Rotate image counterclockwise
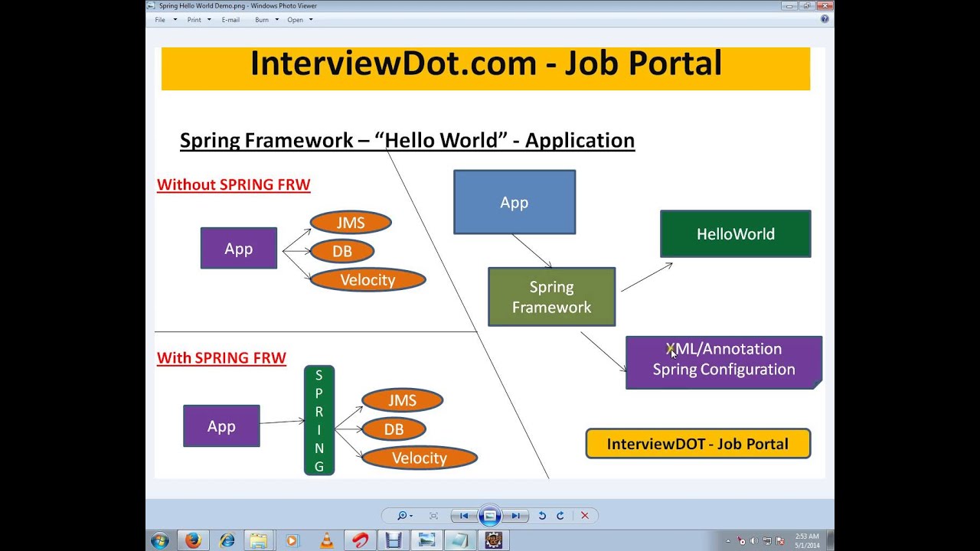The height and width of the screenshot is (551, 980). 542,516
